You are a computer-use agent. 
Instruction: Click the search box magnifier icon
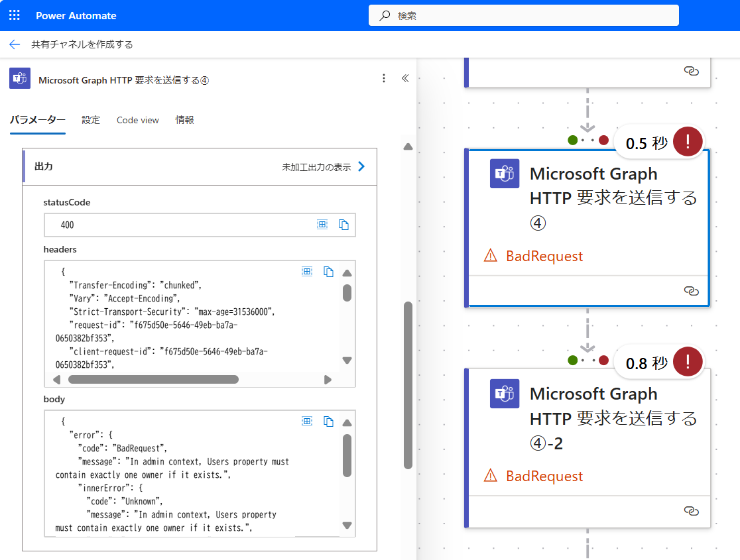[x=385, y=15]
